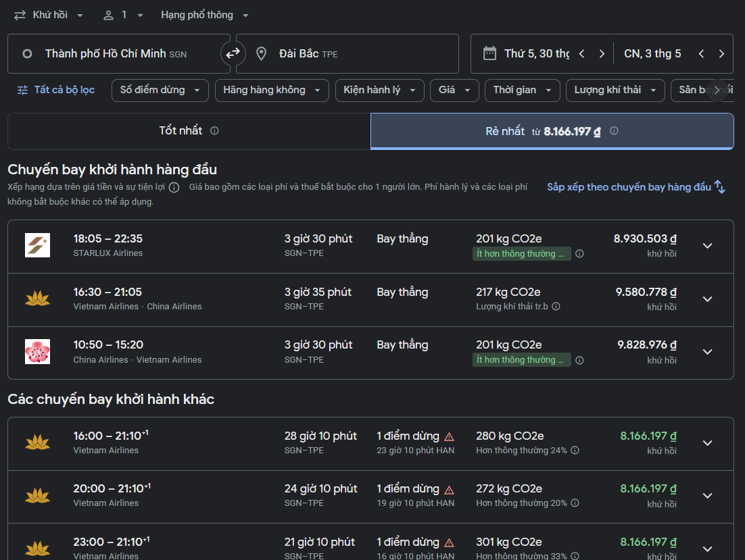Open Tất cả bộ lọc filters

coord(56,90)
